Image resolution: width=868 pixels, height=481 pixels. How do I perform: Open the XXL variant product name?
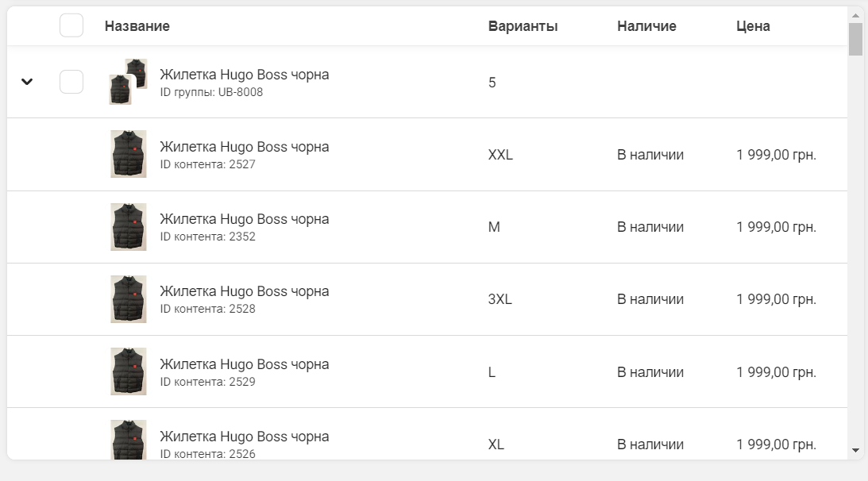pyautogui.click(x=244, y=147)
